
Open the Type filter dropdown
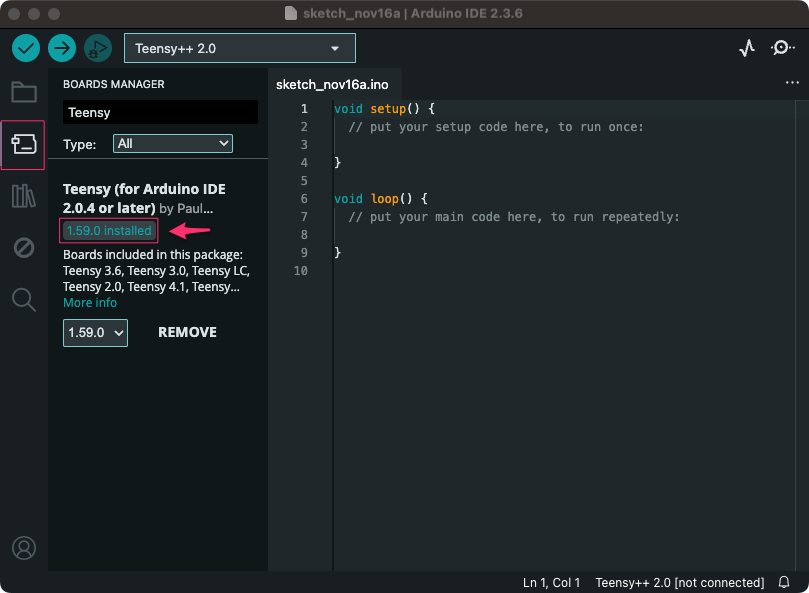[x=172, y=144]
